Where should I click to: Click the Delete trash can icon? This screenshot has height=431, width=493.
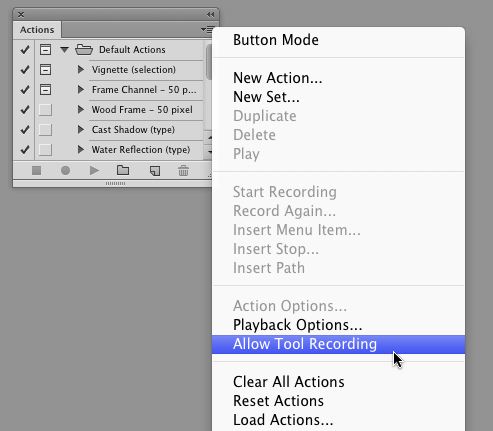pos(183,170)
